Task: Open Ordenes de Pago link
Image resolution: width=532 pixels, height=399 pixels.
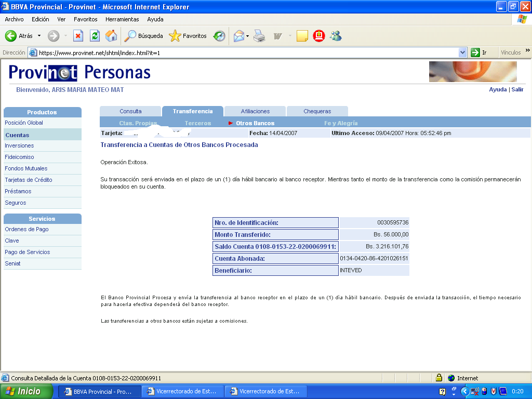Action: pyautogui.click(x=27, y=229)
